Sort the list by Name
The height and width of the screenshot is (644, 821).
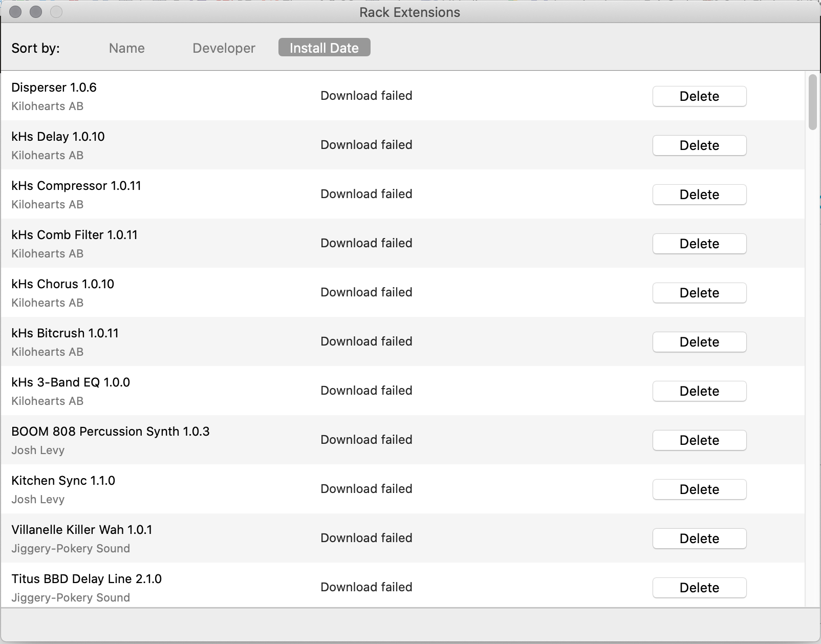127,48
